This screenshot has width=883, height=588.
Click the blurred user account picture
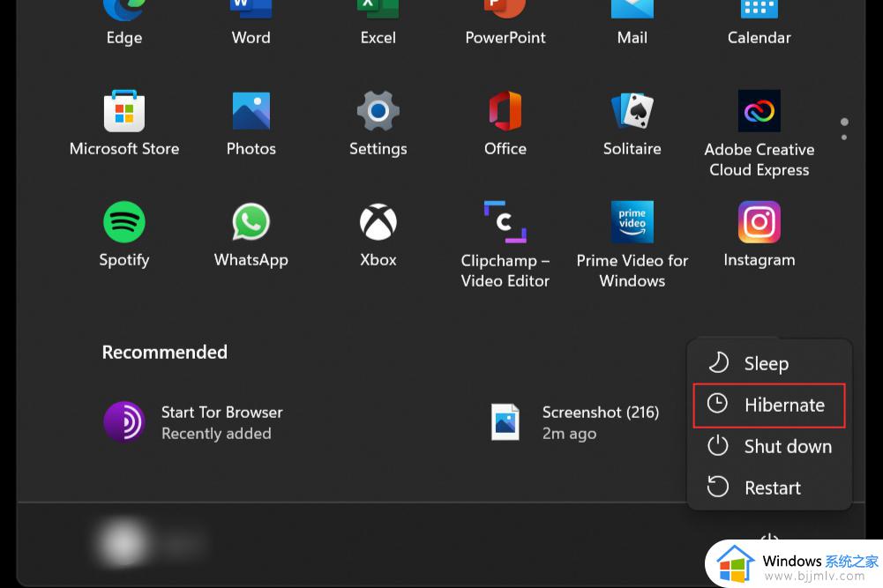click(123, 543)
